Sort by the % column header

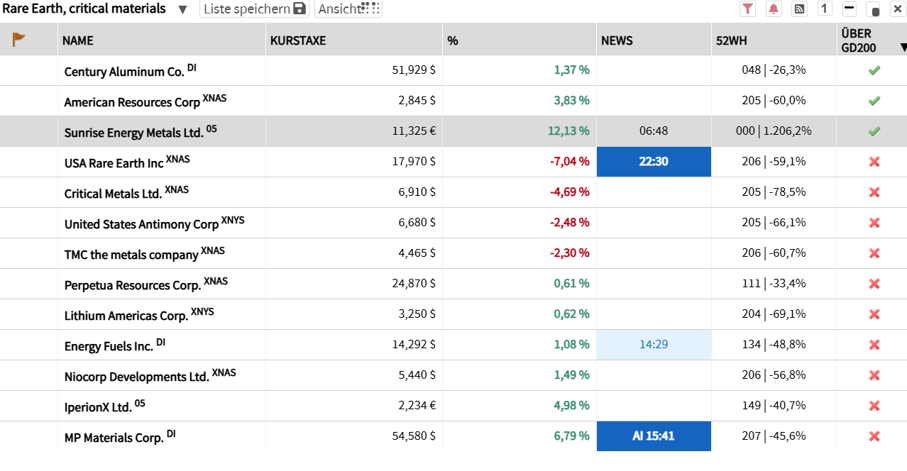[452, 41]
